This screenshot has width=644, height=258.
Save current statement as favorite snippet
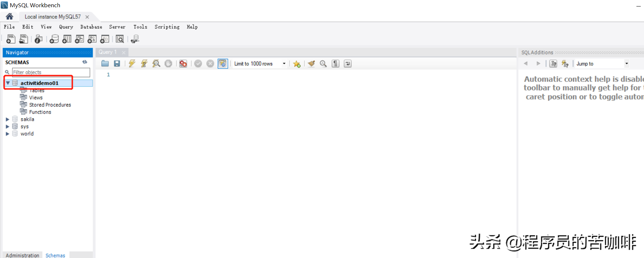point(297,64)
